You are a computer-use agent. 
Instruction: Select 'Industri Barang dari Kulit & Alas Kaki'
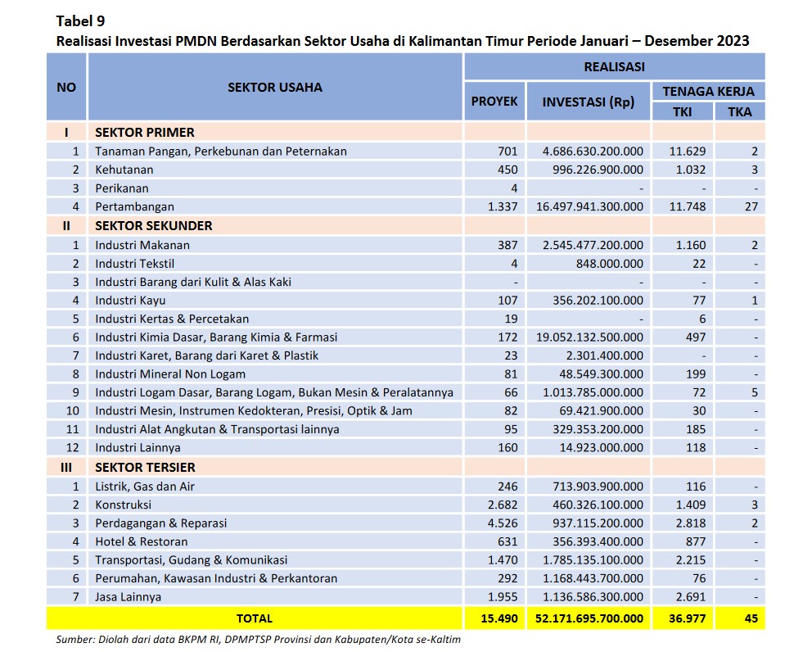193,282
